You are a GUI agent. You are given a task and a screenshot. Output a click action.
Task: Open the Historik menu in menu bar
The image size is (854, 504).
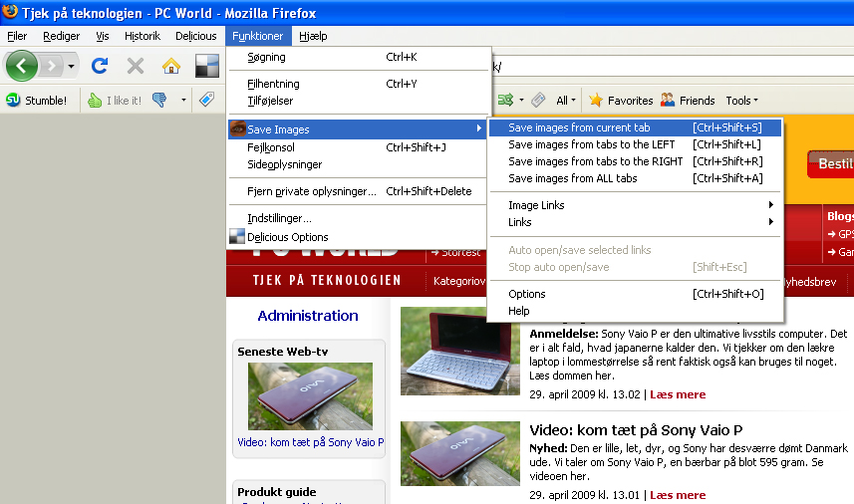coord(142,36)
